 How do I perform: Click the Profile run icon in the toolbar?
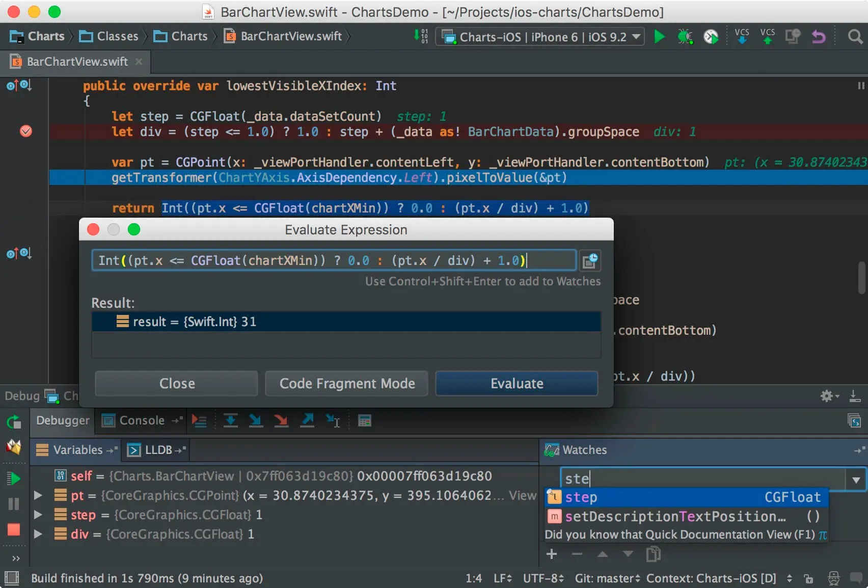[x=711, y=37]
